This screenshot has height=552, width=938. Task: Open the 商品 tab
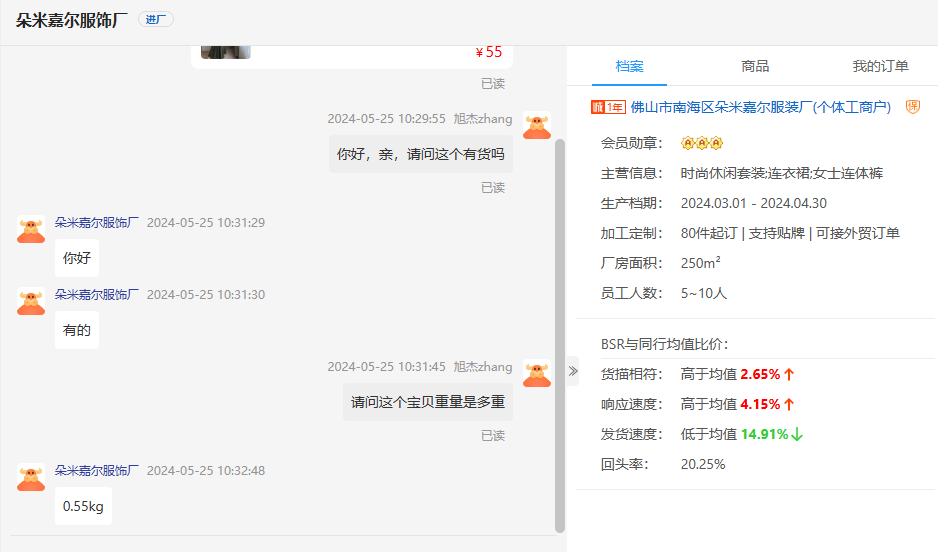click(x=755, y=66)
